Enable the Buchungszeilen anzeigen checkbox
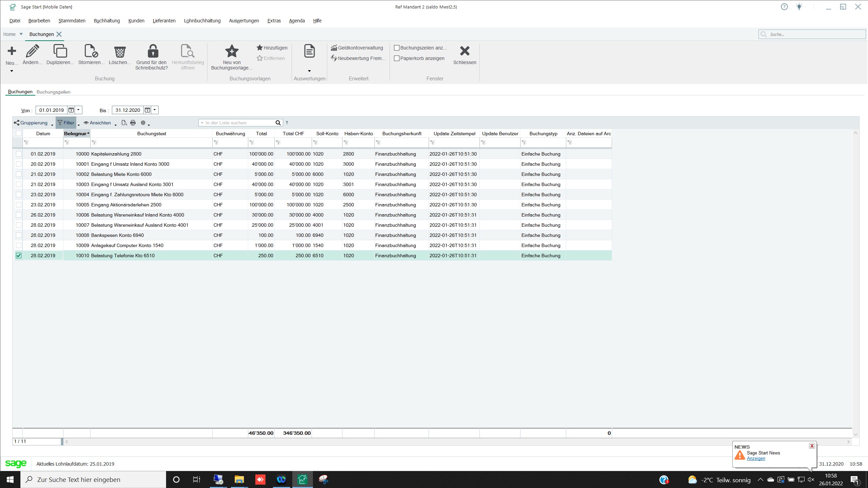Screen dimensions: 868x488 [397, 48]
